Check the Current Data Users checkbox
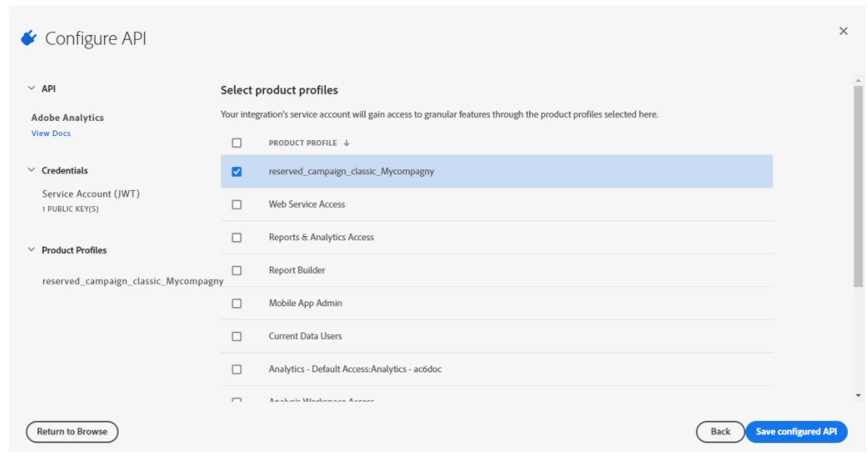This screenshot has height=459, width=868. click(x=236, y=336)
